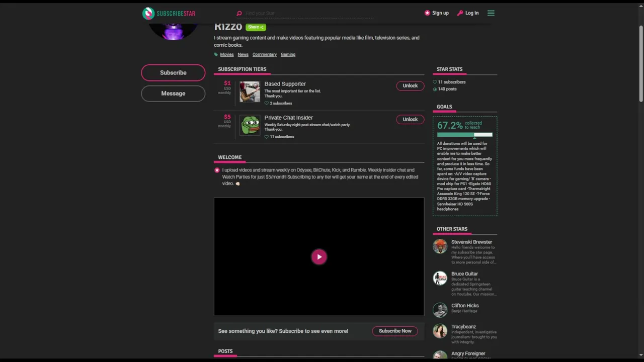
Task: Click the Sign up link
Action: point(436,13)
